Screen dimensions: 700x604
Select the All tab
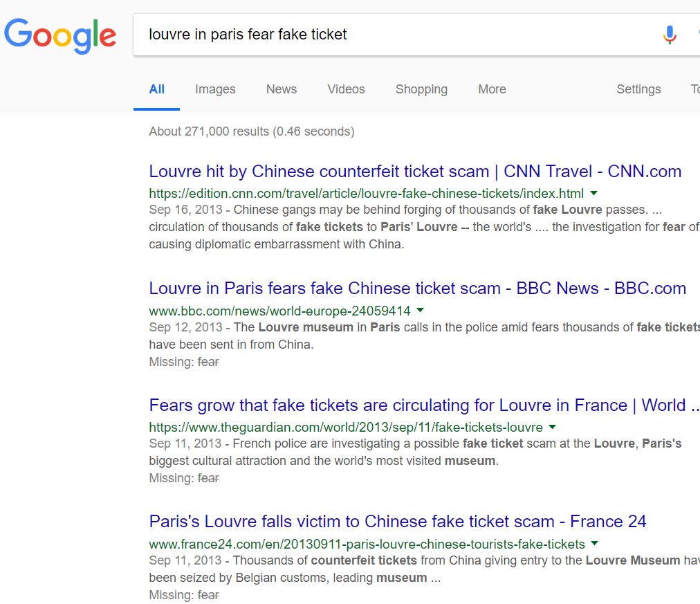(x=157, y=89)
